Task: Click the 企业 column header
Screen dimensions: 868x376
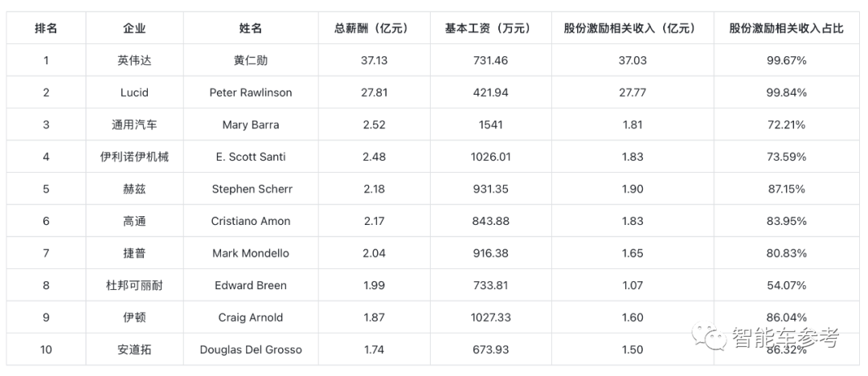Action: coord(134,28)
